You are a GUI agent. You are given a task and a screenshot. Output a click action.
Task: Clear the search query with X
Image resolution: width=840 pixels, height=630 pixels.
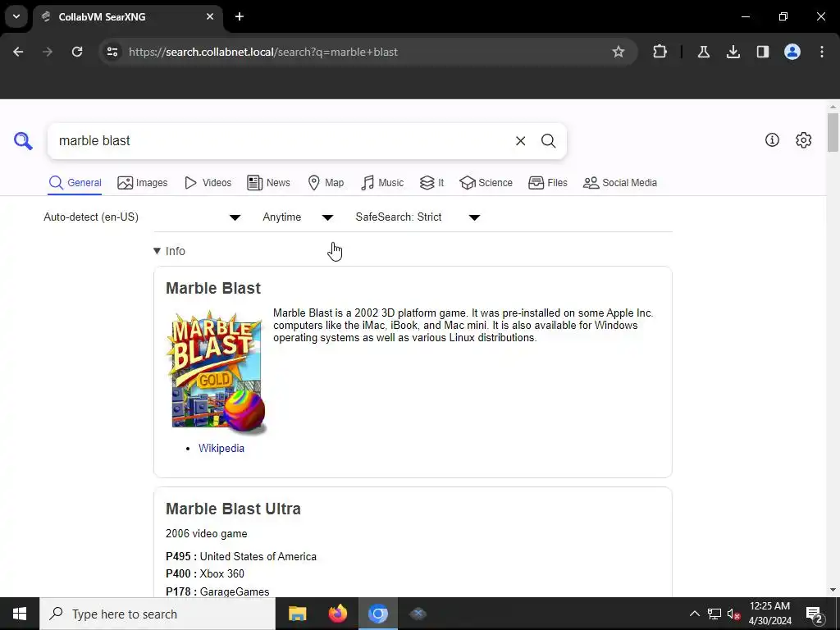coord(520,141)
